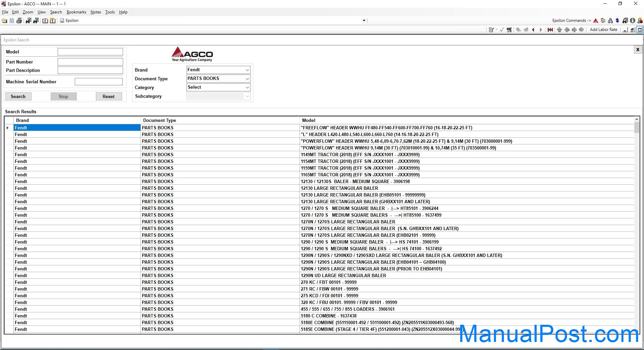Click the Model column header
Image resolution: width=644 pixels, height=350 pixels.
[467, 120]
